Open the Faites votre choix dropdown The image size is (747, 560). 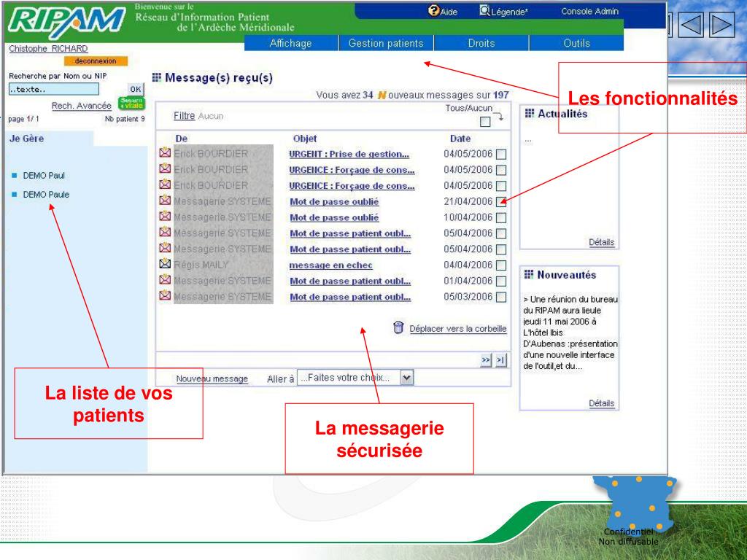click(x=355, y=378)
